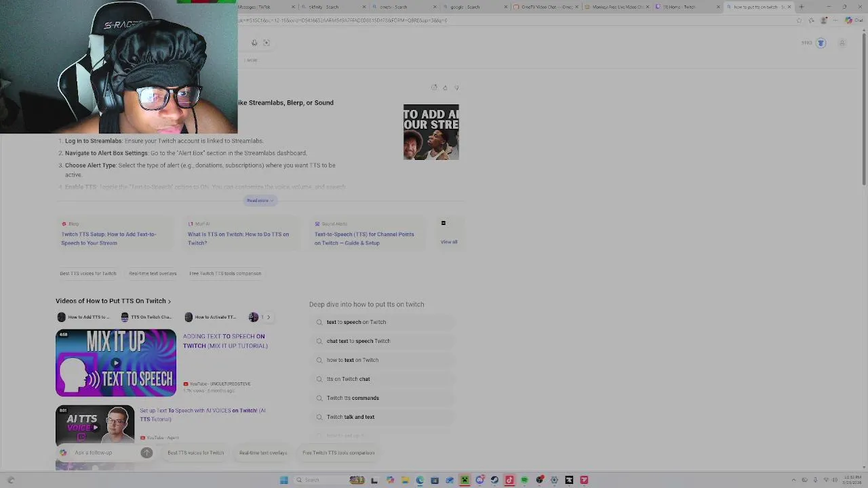
Task: Open the Windows Start menu
Action: coord(283,480)
